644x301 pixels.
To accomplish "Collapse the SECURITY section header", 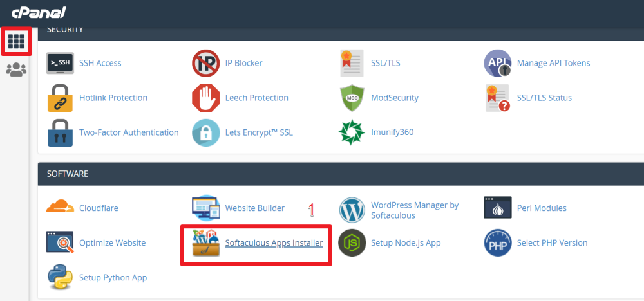I will (x=341, y=33).
